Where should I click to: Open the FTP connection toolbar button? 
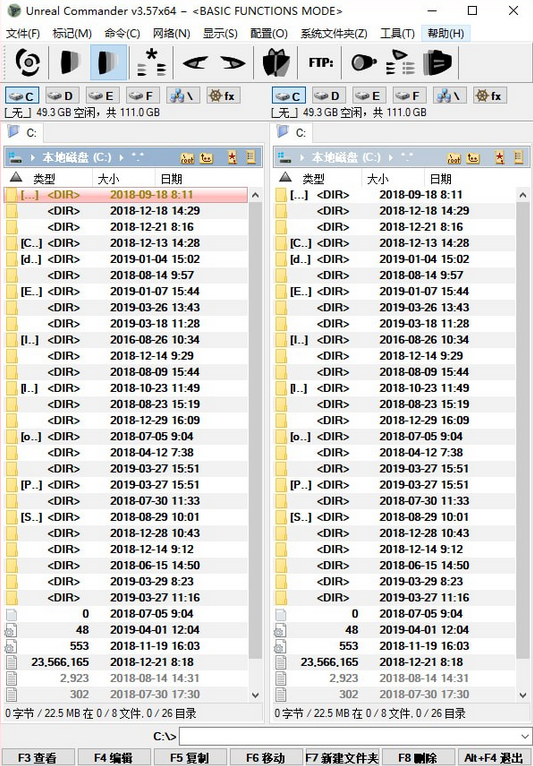pos(321,63)
